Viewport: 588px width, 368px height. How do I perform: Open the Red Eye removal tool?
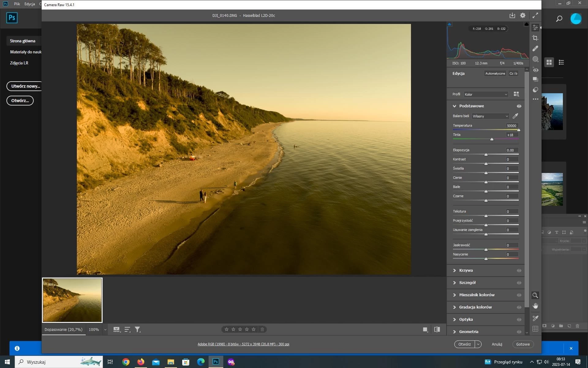pyautogui.click(x=535, y=70)
